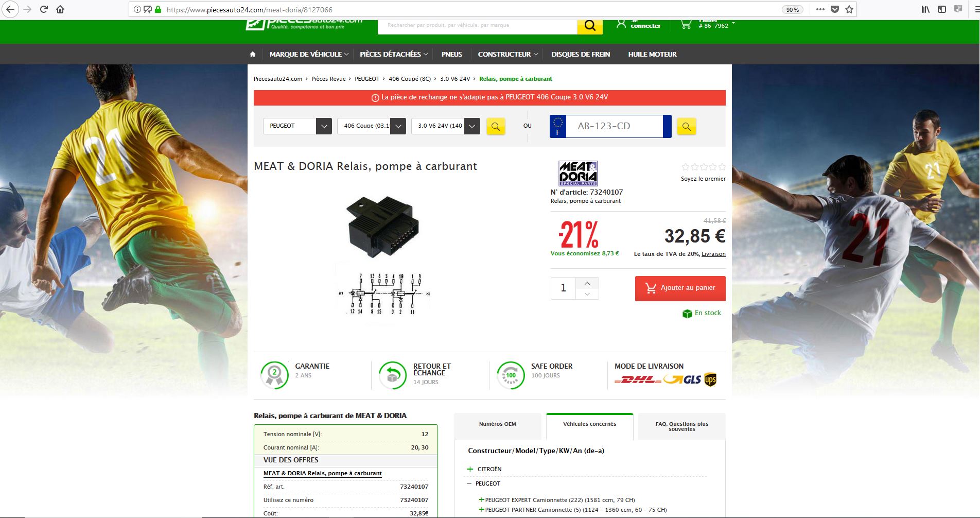980x518 pixels.
Task: Expand the MARQUE DE VÉHICULE menu
Action: pyautogui.click(x=309, y=54)
